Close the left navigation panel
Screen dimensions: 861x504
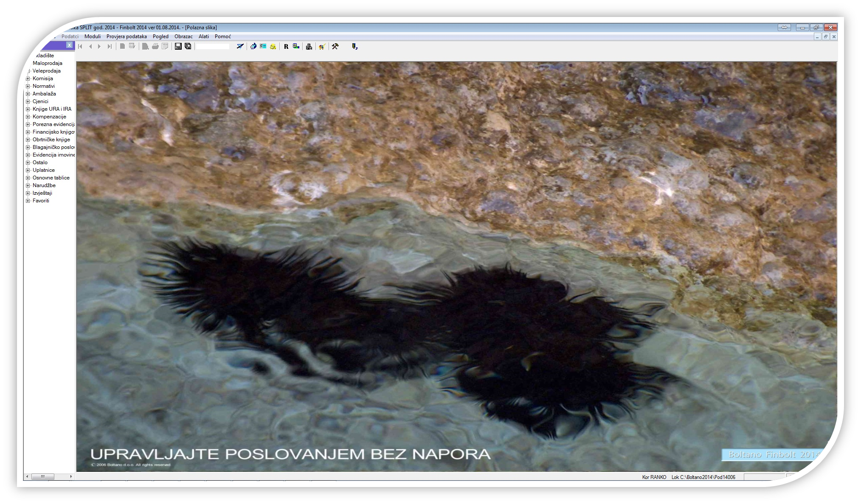tap(70, 45)
